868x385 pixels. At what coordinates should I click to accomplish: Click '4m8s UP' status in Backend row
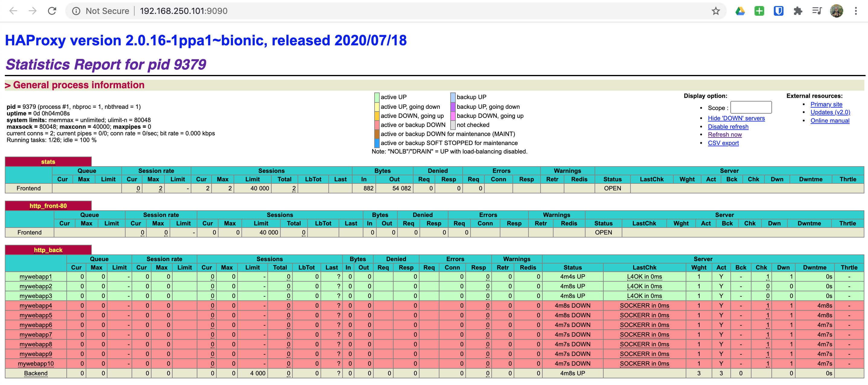pyautogui.click(x=573, y=374)
